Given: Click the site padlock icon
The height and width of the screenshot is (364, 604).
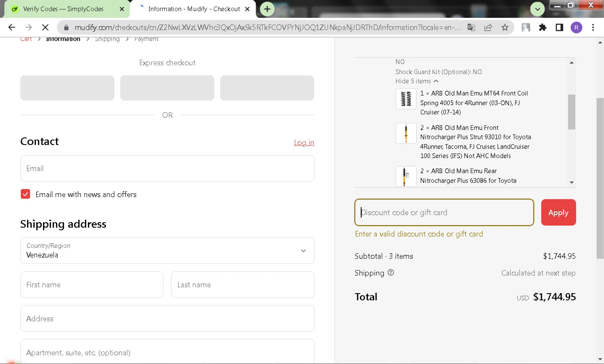Looking at the screenshot, I should click(66, 27).
